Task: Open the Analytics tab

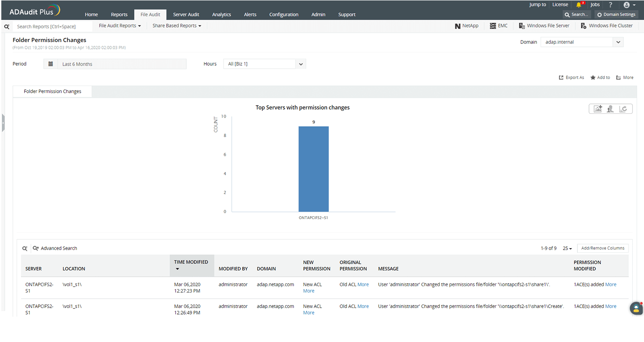Action: click(x=222, y=15)
